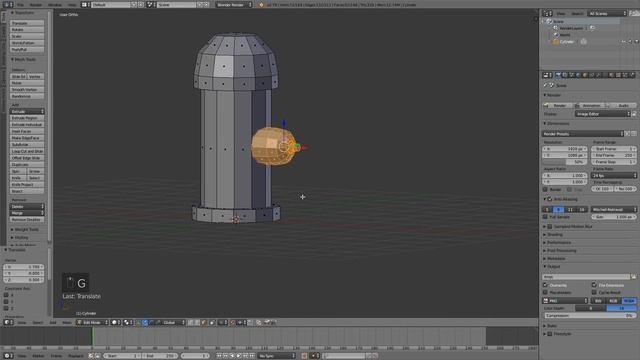Click the Remove Doubles button
Image resolution: width=640 pixels, height=360 pixels.
(x=27, y=220)
